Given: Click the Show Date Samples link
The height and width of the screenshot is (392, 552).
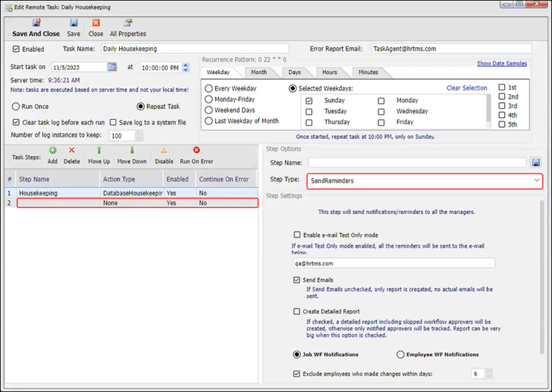Looking at the screenshot, I should click(503, 64).
